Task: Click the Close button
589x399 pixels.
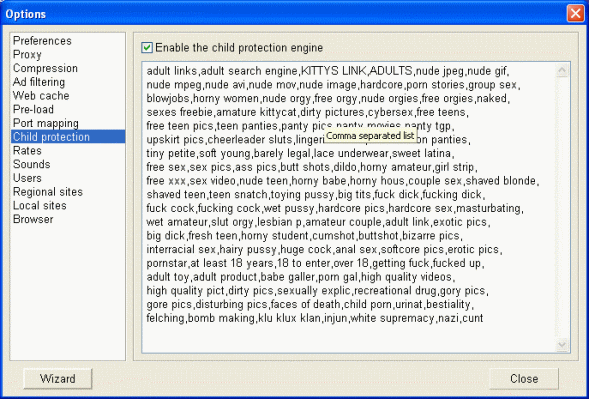Action: tap(524, 379)
